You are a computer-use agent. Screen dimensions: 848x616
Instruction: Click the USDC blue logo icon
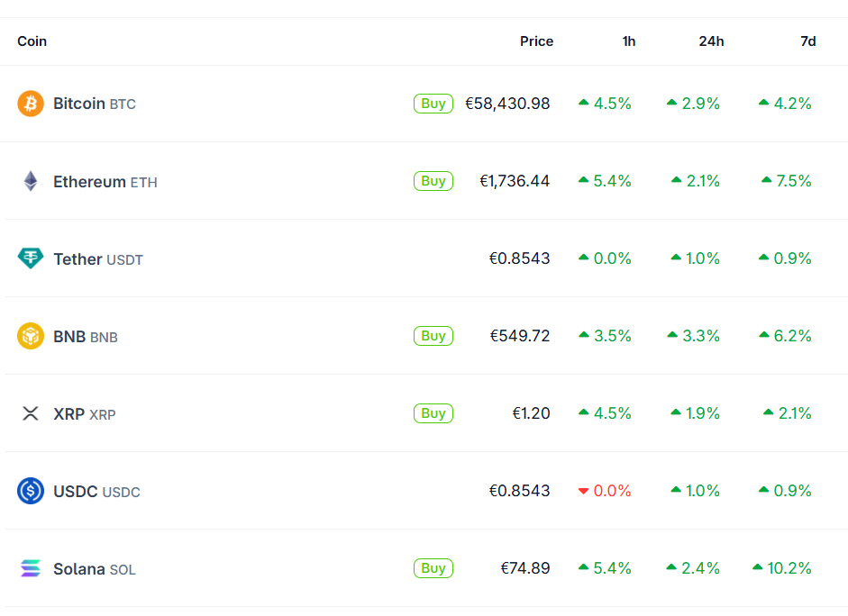[x=31, y=491]
